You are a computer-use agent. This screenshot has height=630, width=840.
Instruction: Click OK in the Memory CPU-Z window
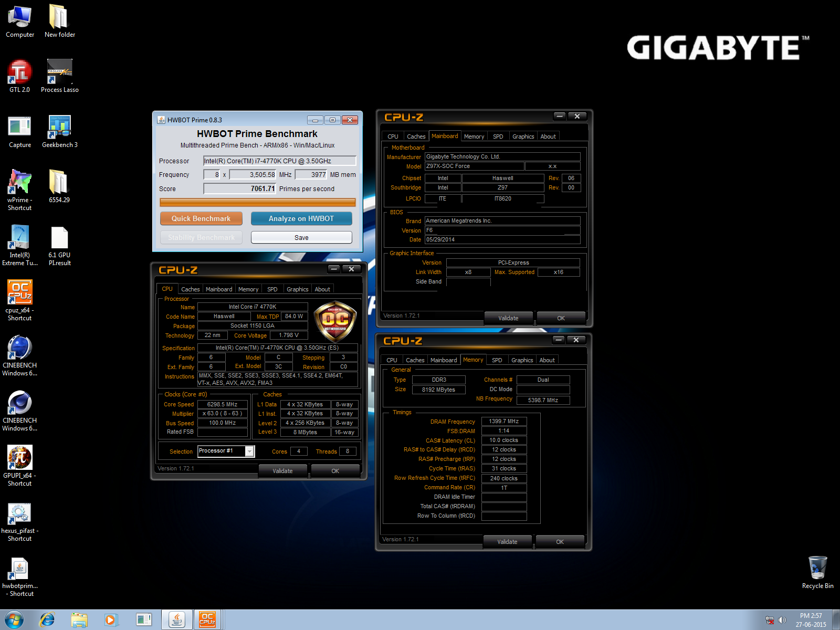click(x=560, y=542)
